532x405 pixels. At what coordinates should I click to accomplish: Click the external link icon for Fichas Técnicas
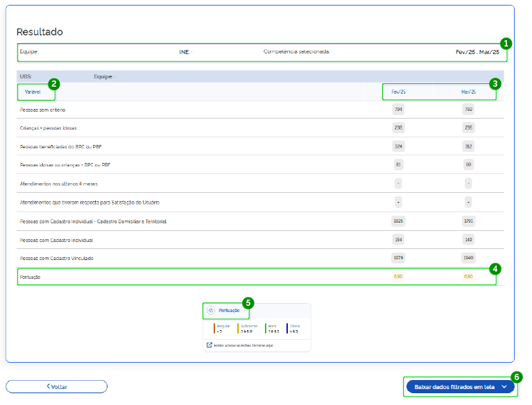click(209, 345)
